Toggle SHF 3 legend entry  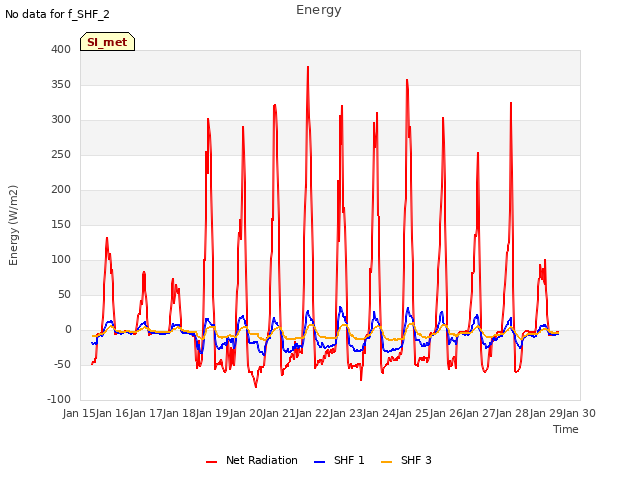(x=406, y=460)
